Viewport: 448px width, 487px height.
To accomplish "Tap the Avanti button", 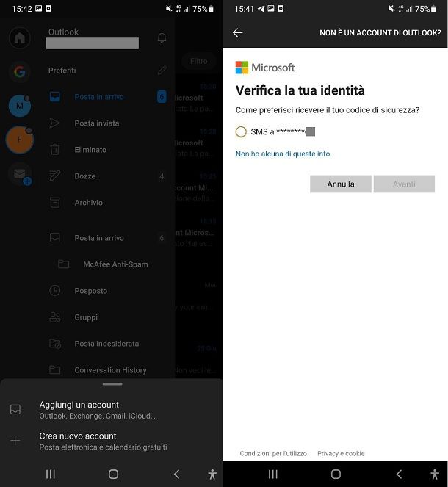I will click(x=404, y=184).
